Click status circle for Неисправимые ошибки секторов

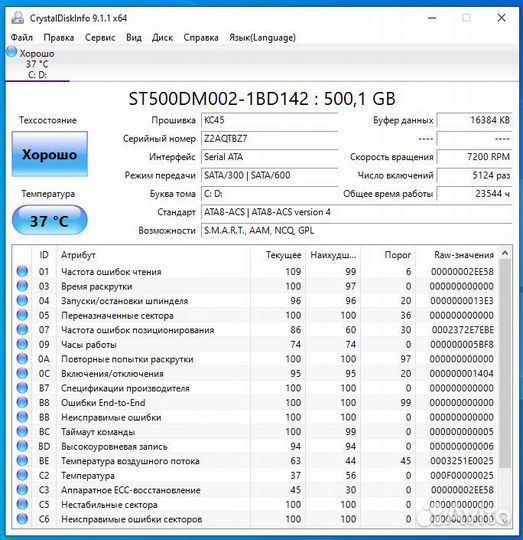22,519
